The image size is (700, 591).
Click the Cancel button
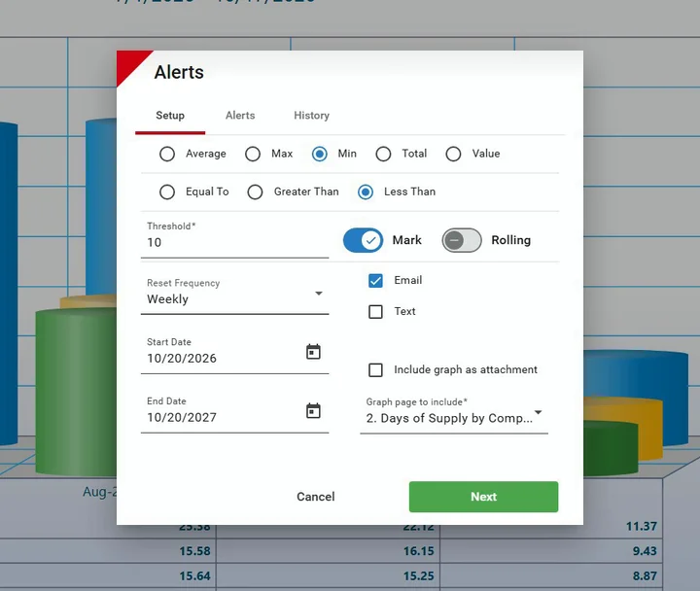point(316,497)
